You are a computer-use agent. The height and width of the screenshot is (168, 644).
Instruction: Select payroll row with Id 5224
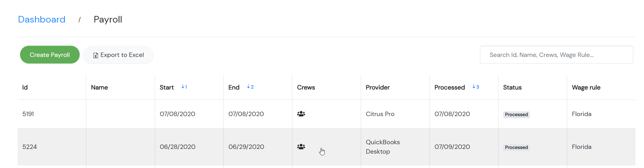point(327,147)
